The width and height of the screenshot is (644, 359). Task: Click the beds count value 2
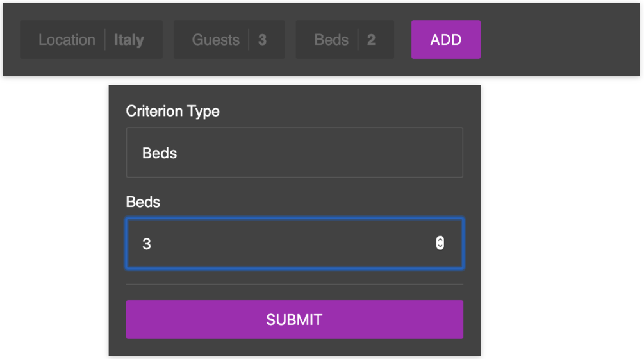(371, 40)
